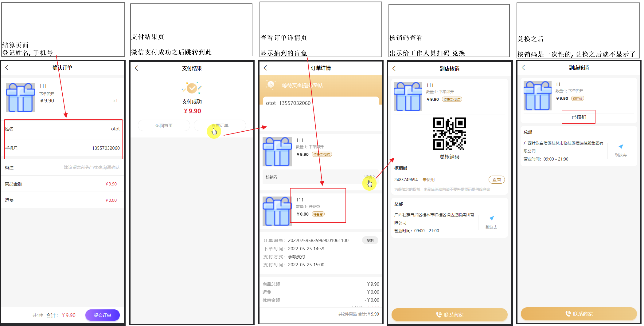Open the 桂花茶 item gift thumbnail
The image size is (644, 326).
(x=277, y=211)
